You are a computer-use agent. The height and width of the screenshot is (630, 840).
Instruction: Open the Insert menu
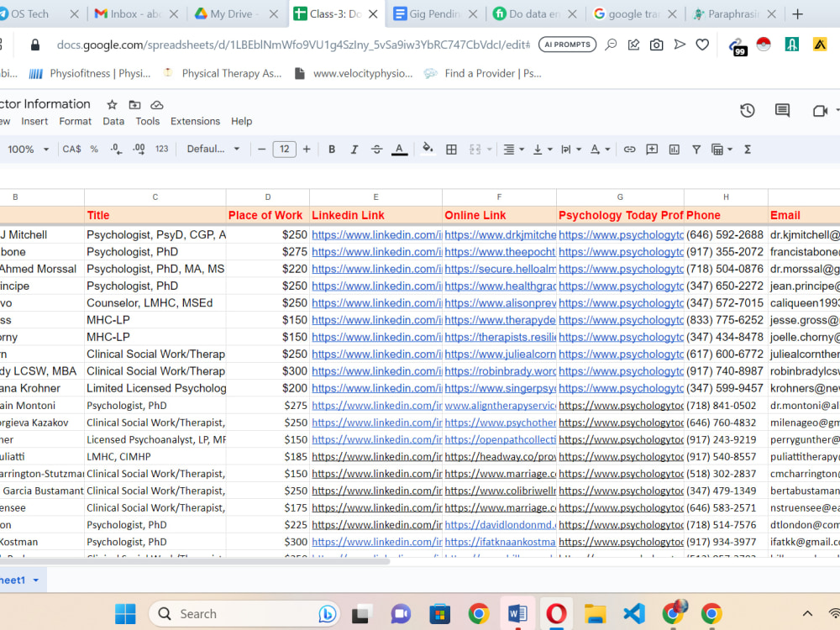pos(34,122)
